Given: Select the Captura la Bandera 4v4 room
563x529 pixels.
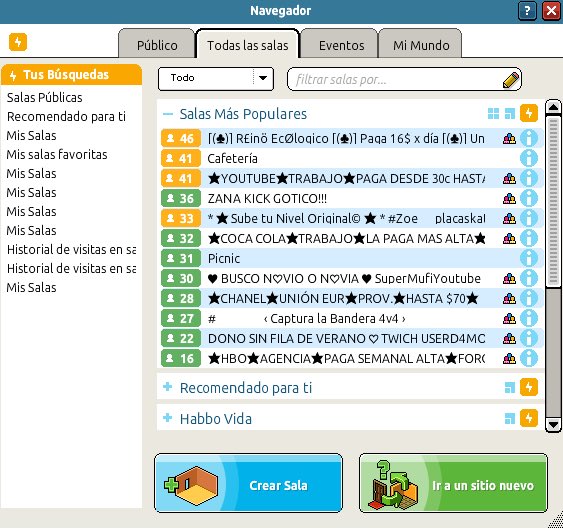Looking at the screenshot, I should tap(352, 318).
